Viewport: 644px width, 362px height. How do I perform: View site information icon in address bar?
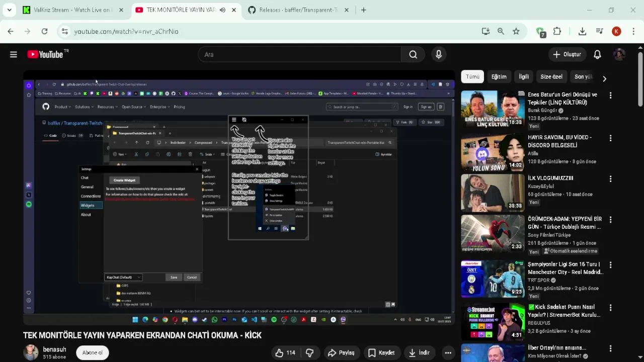64,31
